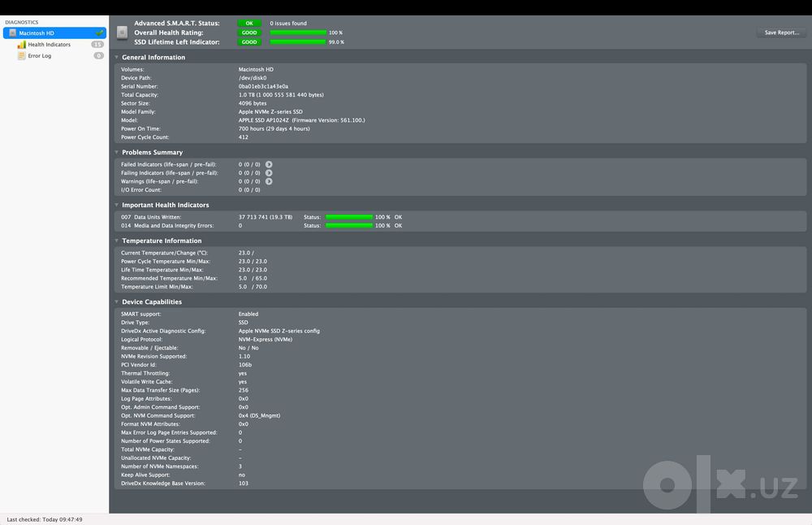Click the Apple NVMe SSD Z-series config value

point(279,331)
